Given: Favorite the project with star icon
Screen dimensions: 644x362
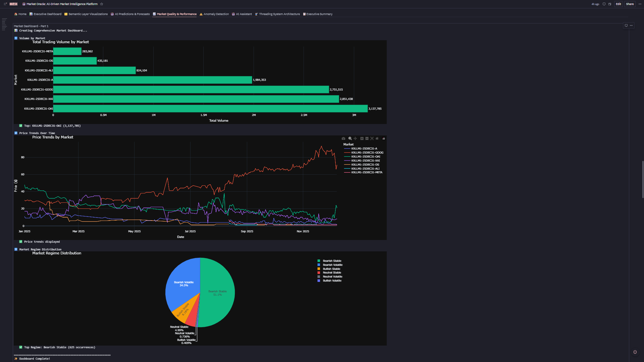Looking at the screenshot, I should 102,4.
